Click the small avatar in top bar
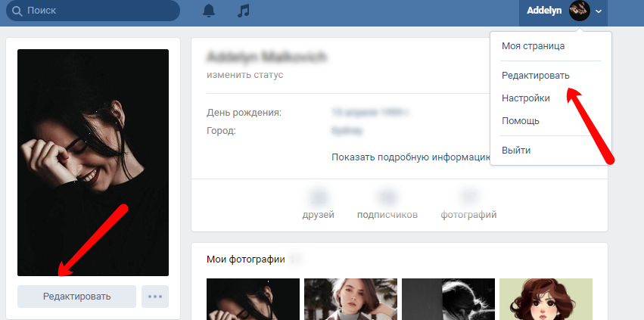The width and height of the screenshot is (644, 320). point(579,11)
